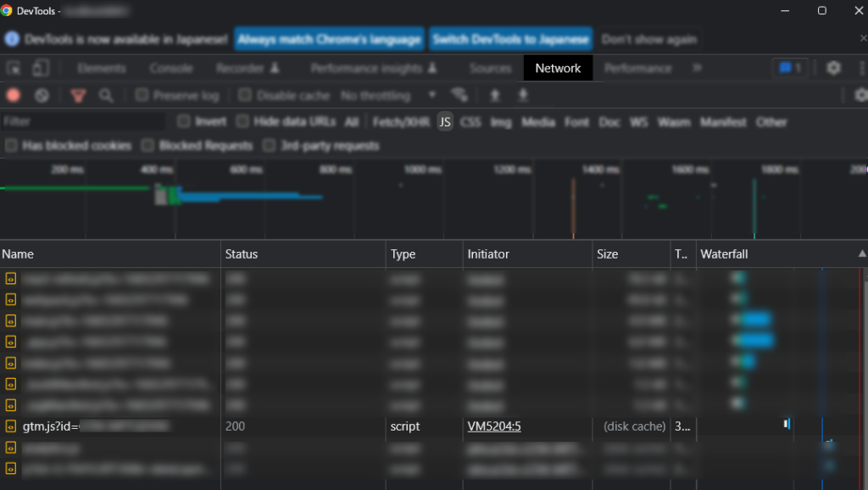
Task: Stop recording network log with red button
Action: pyautogui.click(x=14, y=95)
